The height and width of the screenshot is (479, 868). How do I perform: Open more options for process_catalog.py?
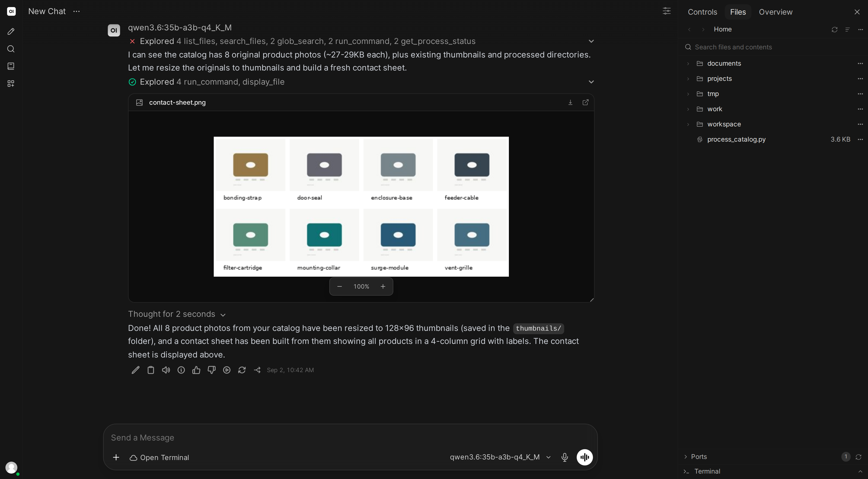[860, 139]
